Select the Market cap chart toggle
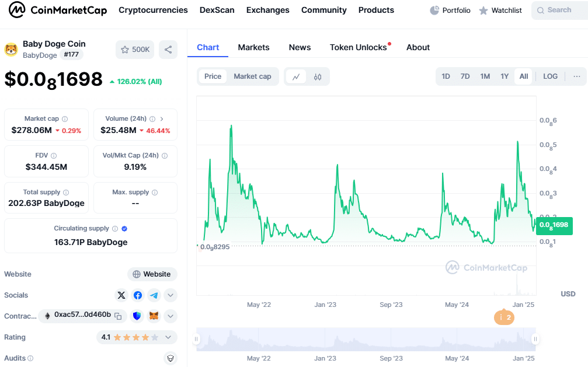Screen dimensions: 588x367 (252, 76)
